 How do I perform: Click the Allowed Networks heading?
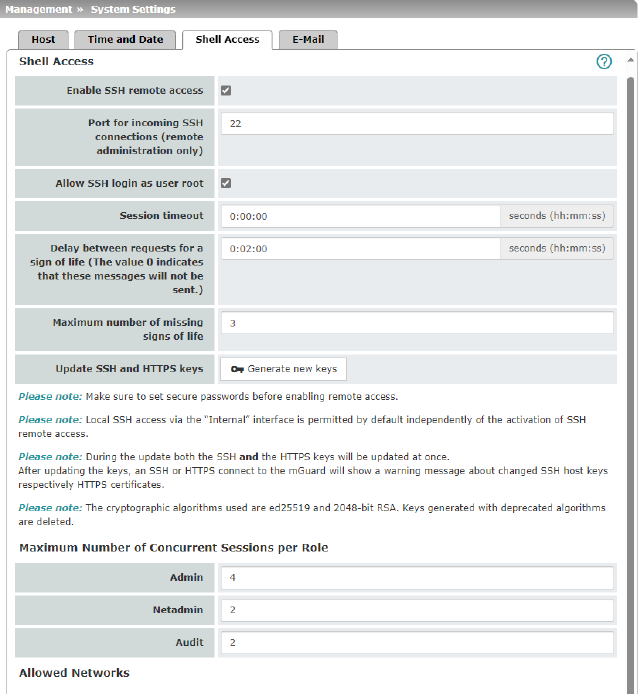click(x=74, y=673)
